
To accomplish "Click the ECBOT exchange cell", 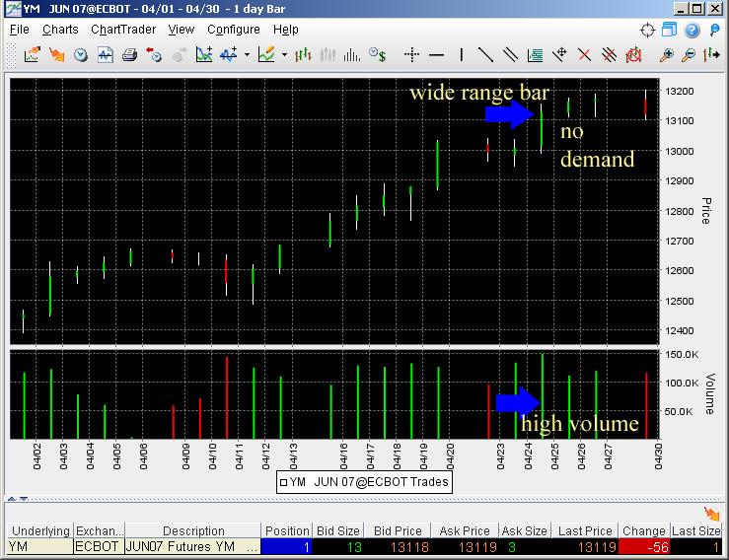I will coord(99,547).
